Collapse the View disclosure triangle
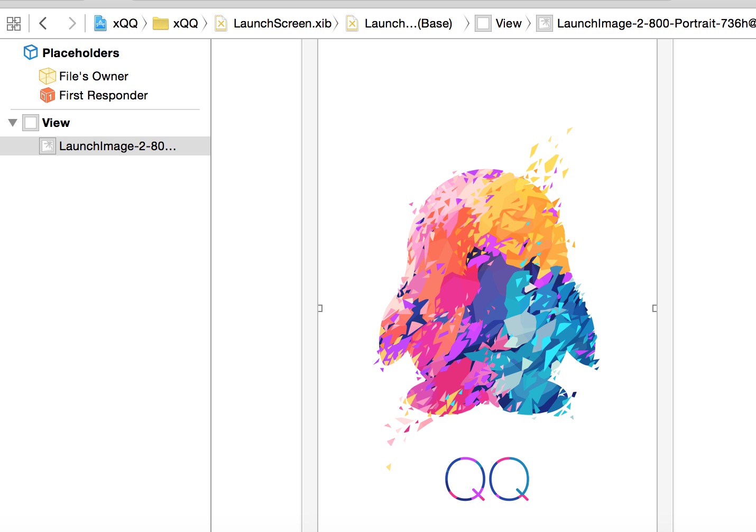This screenshot has width=756, height=532. click(13, 123)
